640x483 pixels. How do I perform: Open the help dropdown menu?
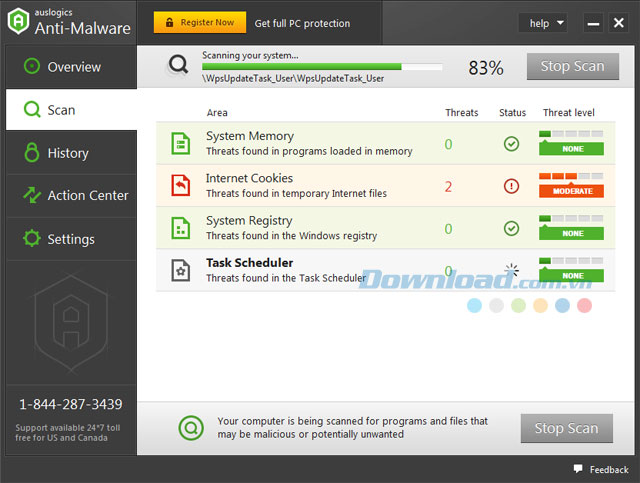(543, 23)
